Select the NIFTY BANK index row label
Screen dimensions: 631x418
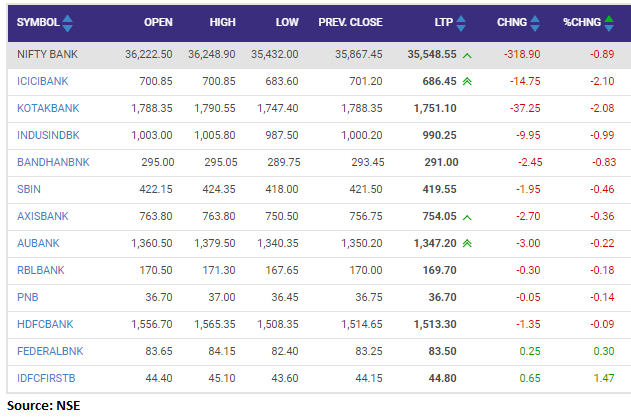(x=46, y=53)
